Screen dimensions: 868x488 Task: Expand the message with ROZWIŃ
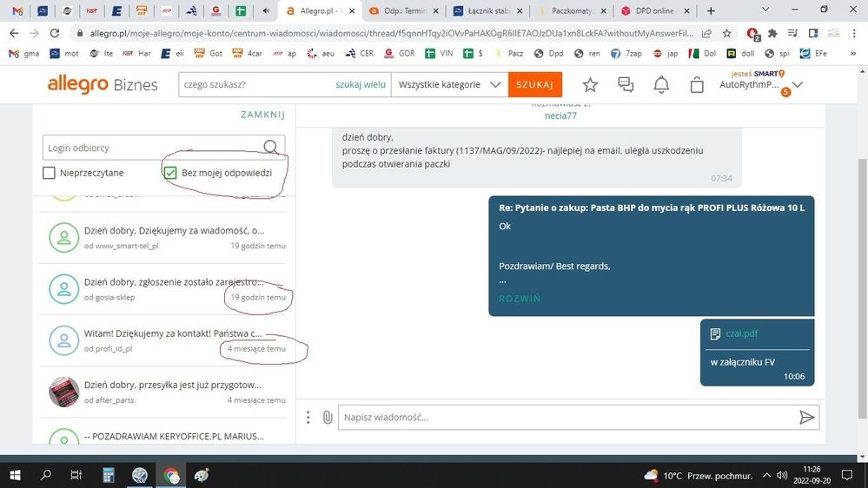tap(520, 298)
